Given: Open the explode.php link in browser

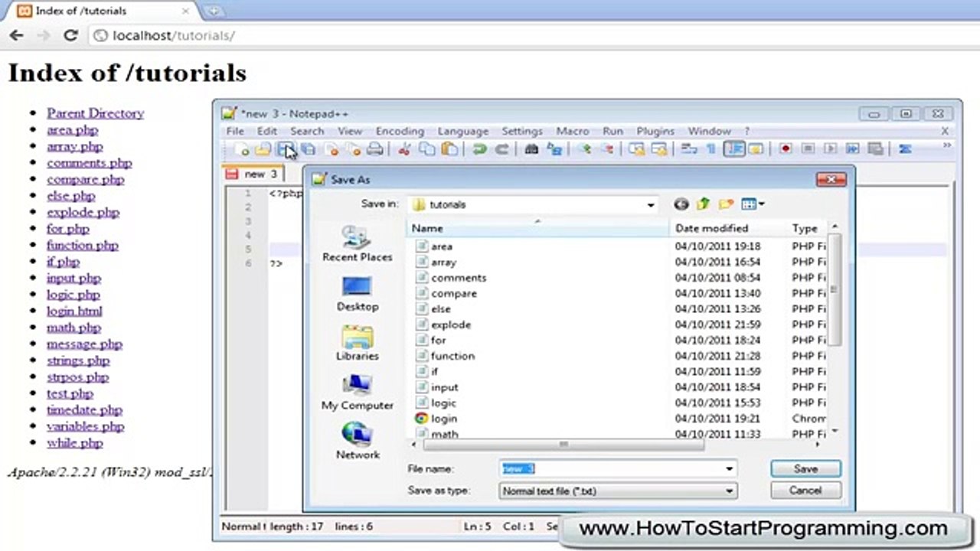Looking at the screenshot, I should (x=83, y=212).
